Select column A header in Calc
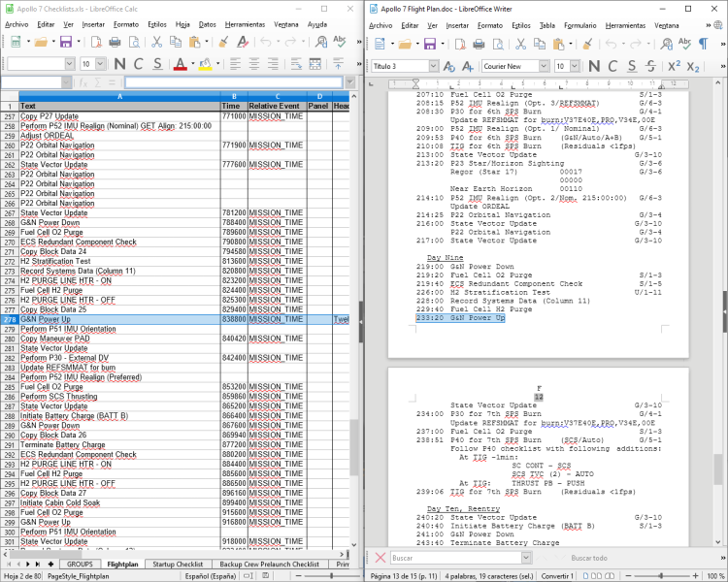728x582 pixels. pyautogui.click(x=119, y=96)
